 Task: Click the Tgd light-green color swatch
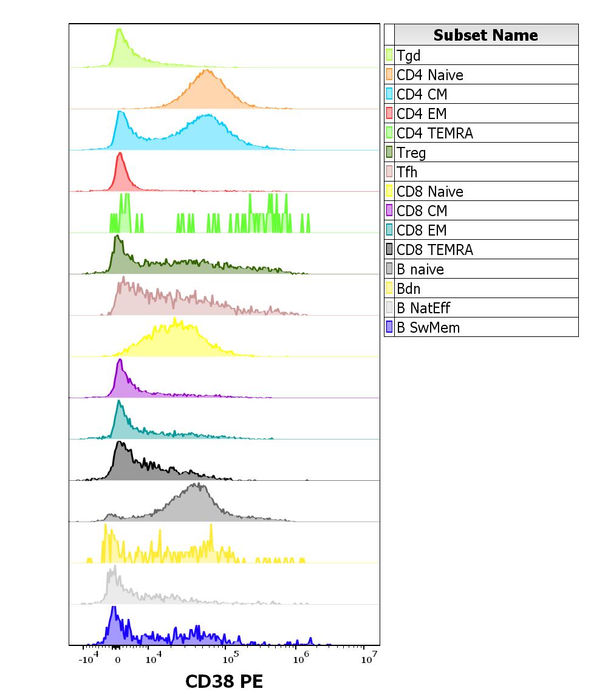[x=389, y=55]
